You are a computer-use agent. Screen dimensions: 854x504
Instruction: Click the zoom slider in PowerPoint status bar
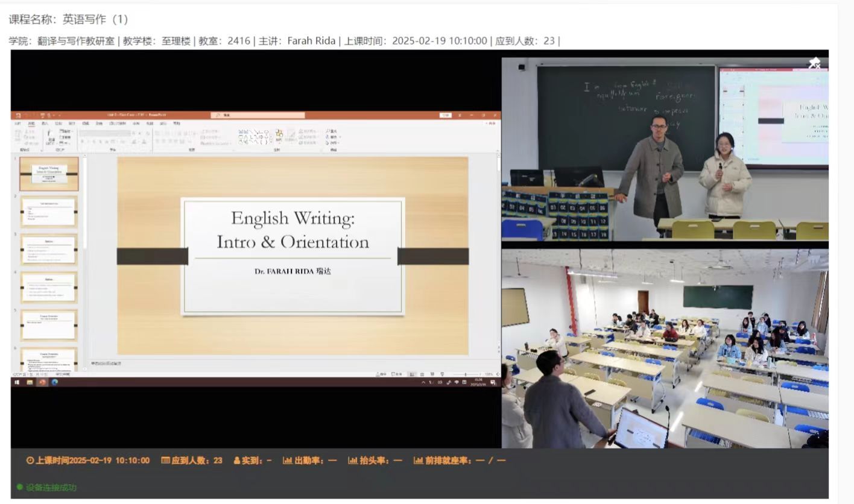464,374
